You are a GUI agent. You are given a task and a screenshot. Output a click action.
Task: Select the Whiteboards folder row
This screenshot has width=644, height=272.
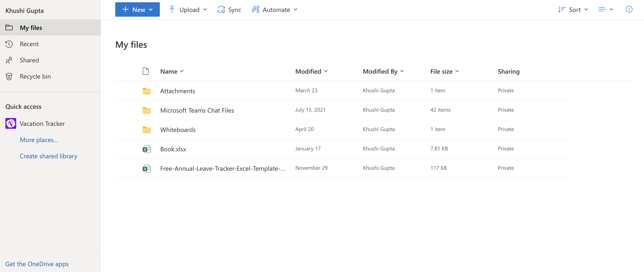178,129
